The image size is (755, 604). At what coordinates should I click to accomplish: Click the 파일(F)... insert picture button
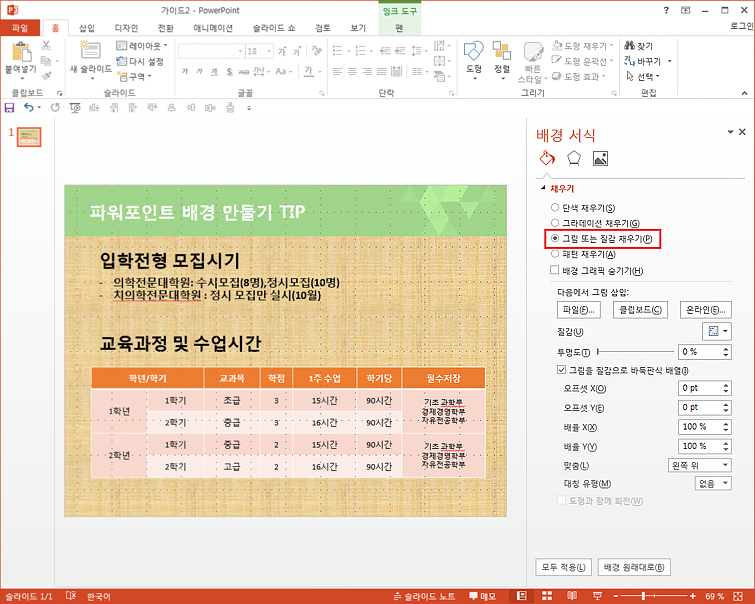tap(578, 310)
